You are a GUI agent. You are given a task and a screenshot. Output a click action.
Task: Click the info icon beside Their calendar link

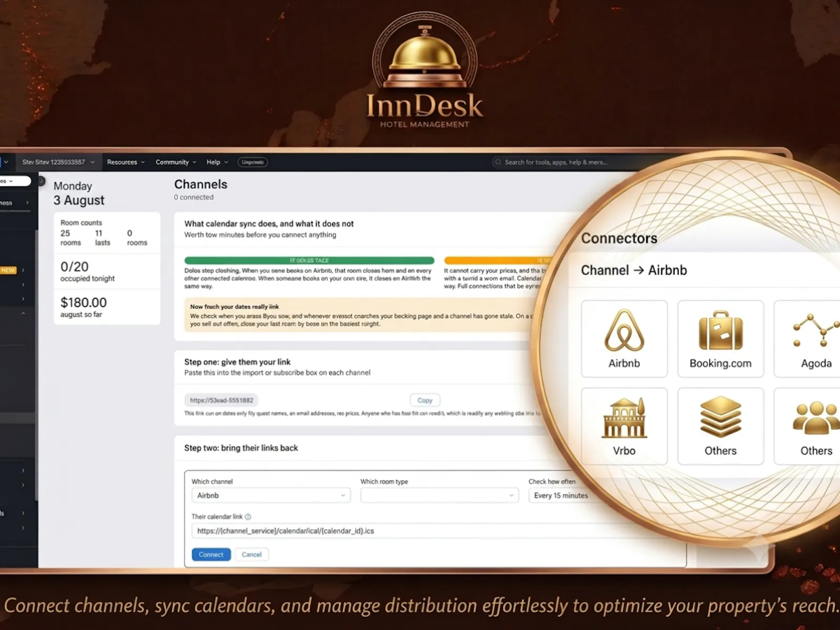point(248,517)
